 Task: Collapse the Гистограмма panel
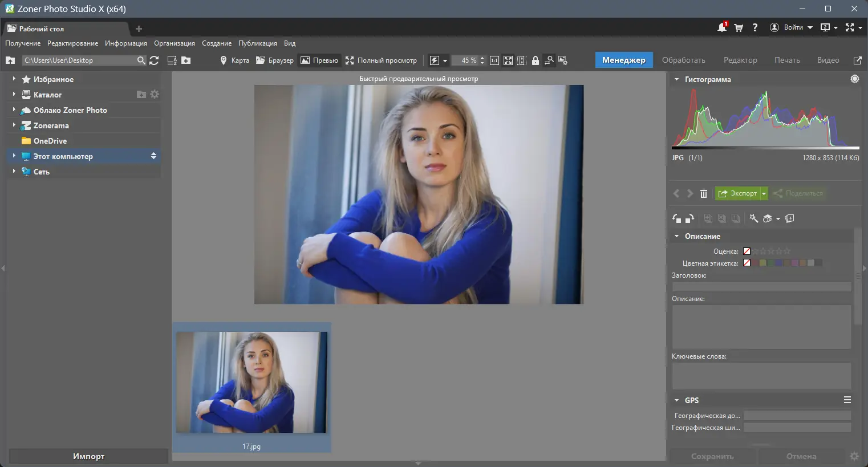(676, 79)
